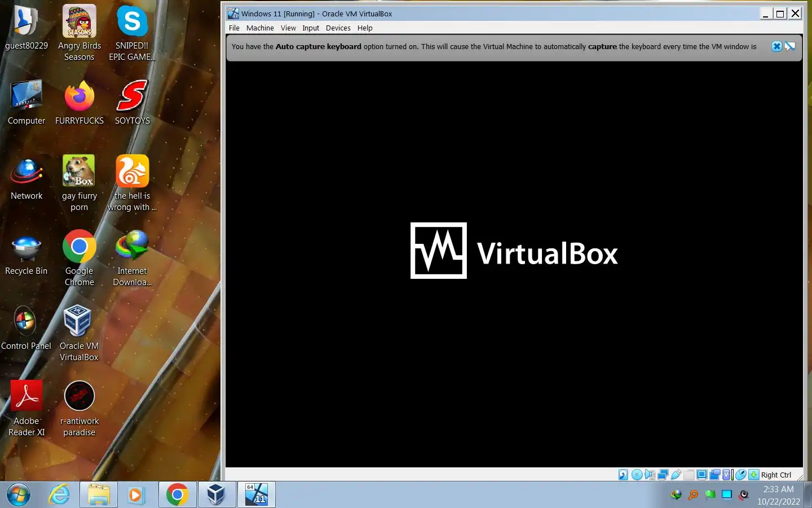
Task: Launch Internet Explorer from the taskbar
Action: [59, 495]
